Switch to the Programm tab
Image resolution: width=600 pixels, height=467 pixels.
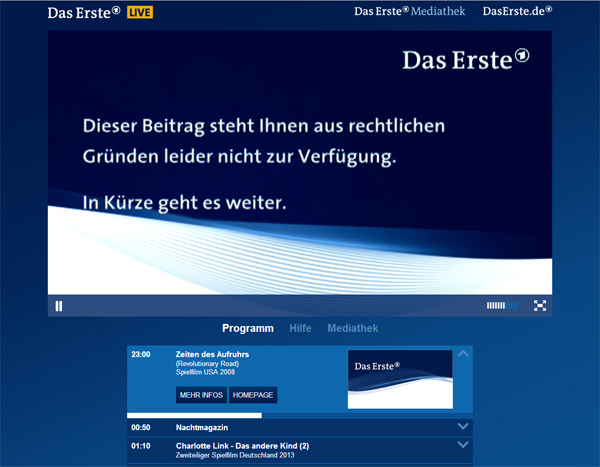pyautogui.click(x=247, y=328)
